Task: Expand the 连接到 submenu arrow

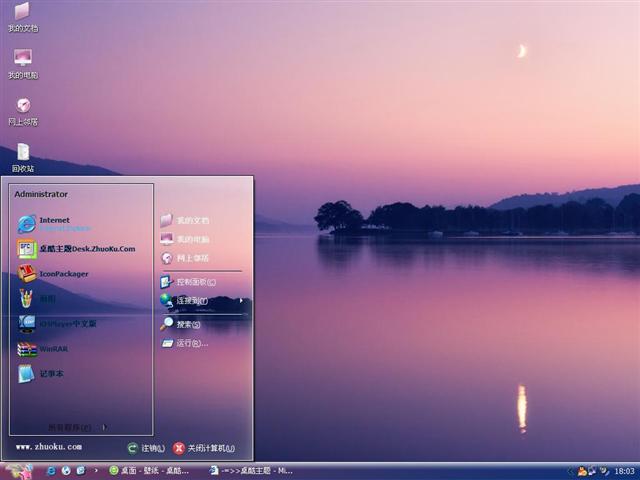Action: click(240, 300)
